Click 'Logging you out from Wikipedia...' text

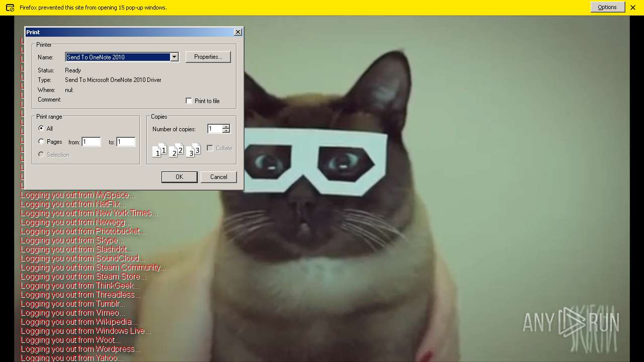coord(79,322)
